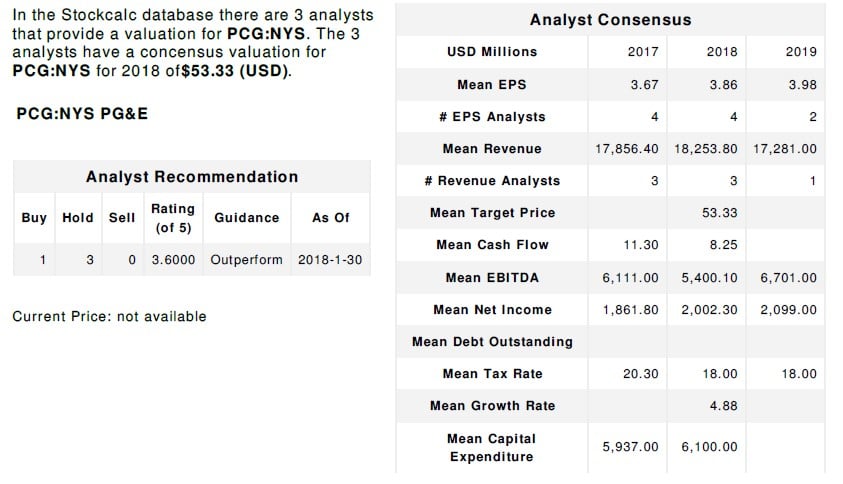The width and height of the screenshot is (843, 484).
Task: Select the 2019 column header
Action: (800, 52)
